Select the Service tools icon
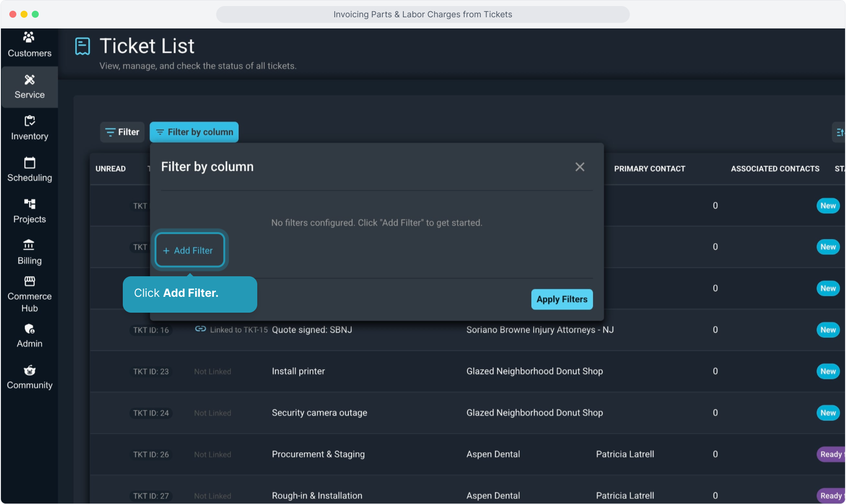The width and height of the screenshot is (846, 504). point(29,80)
